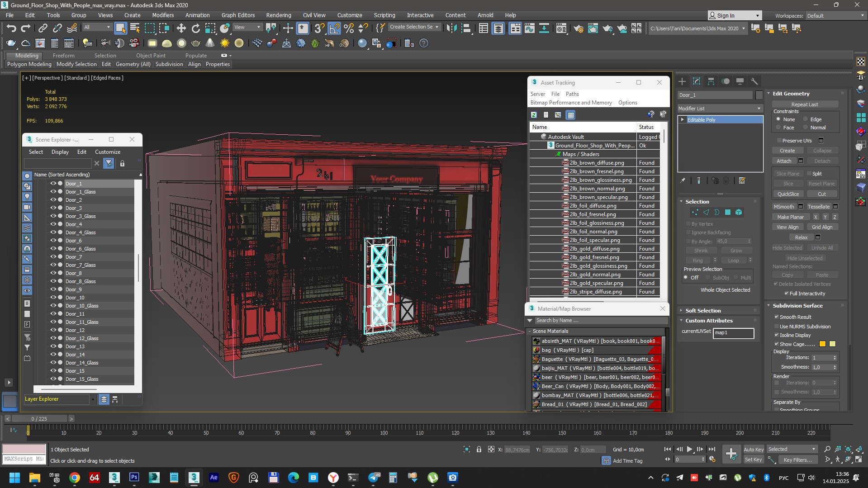Toggle visibility eye of Door_7_Glass
This screenshot has width=868, height=488.
pos(53,265)
